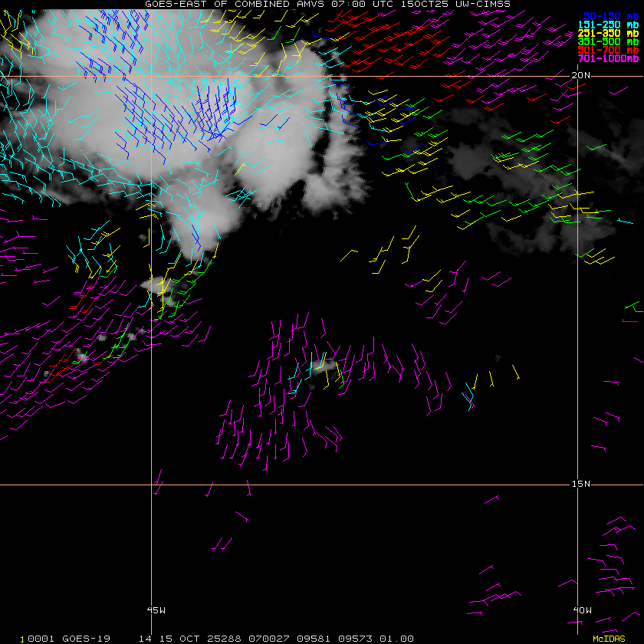
Task: Click the 501-700 mb red legend entry
Action: click(x=608, y=50)
